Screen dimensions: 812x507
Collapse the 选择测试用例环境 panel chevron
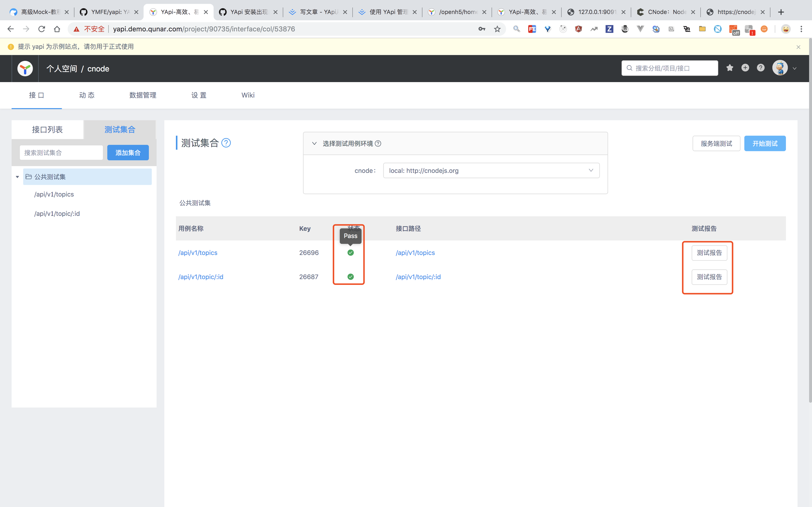pos(314,144)
